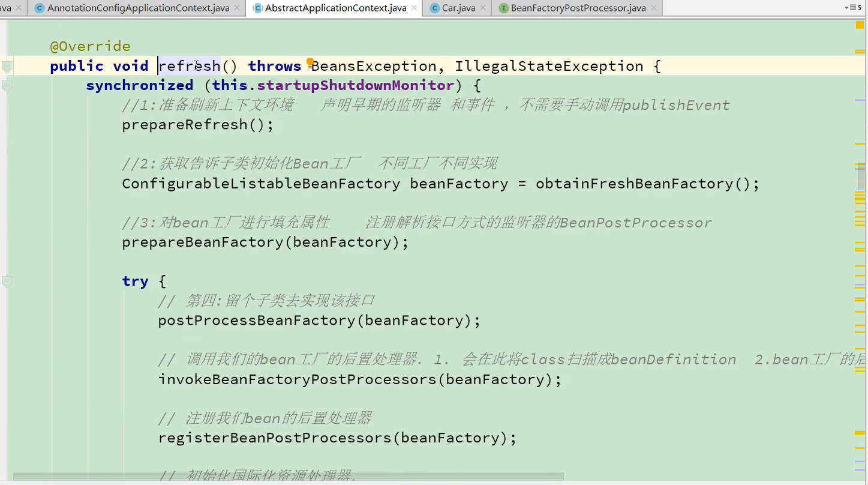The width and height of the screenshot is (868, 485).
Task: Click the invokeBeanFactoryPostProcessors call
Action: [297, 379]
